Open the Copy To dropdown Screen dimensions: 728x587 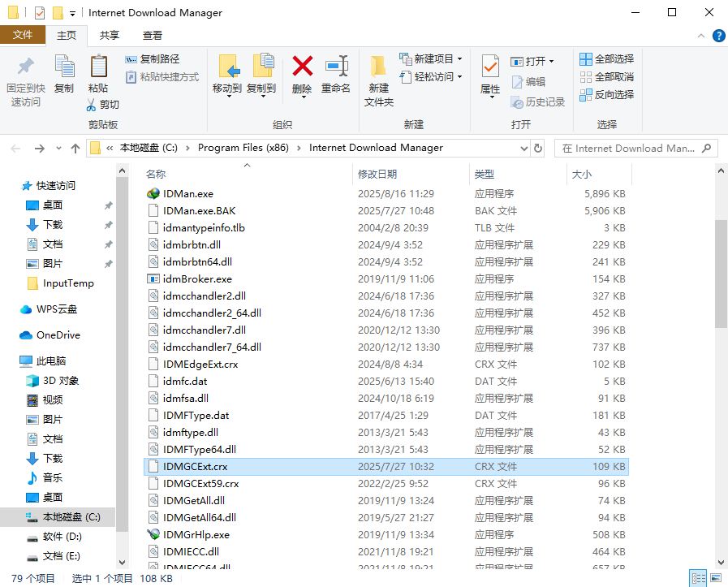point(262,97)
